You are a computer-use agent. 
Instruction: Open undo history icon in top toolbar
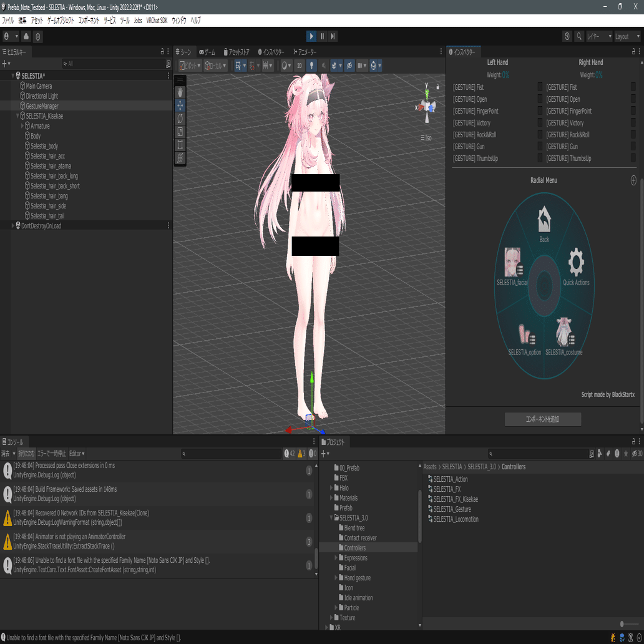pyautogui.click(x=567, y=36)
